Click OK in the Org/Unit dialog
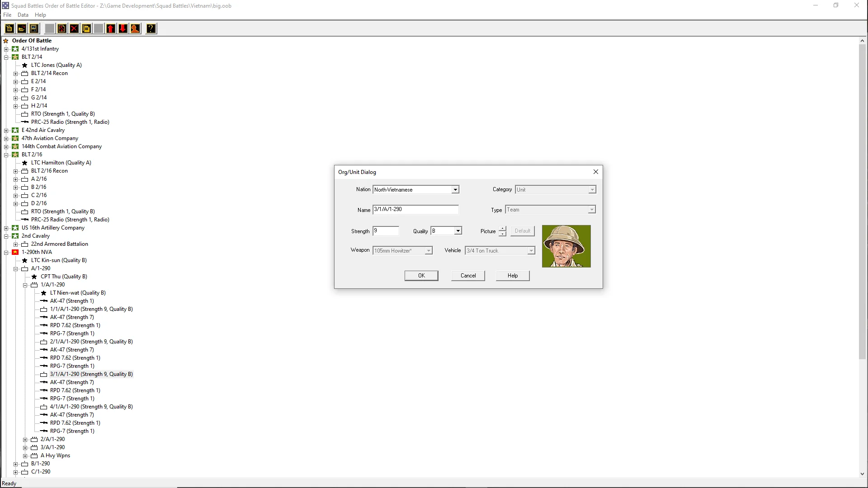Viewport: 868px width, 488px height. tap(421, 276)
